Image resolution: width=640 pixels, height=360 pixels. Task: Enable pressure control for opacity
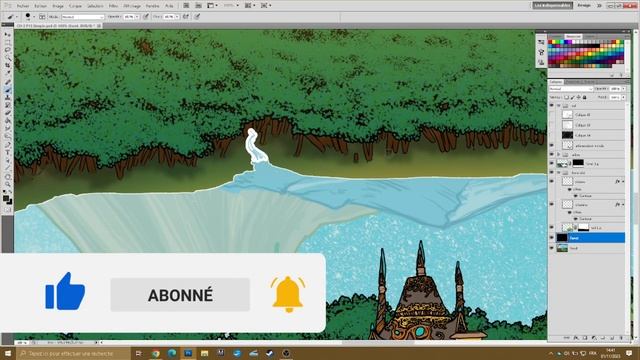[x=146, y=17]
